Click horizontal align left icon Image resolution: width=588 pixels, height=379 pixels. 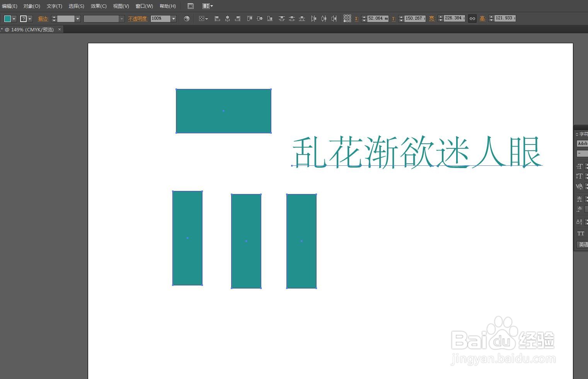coord(217,18)
